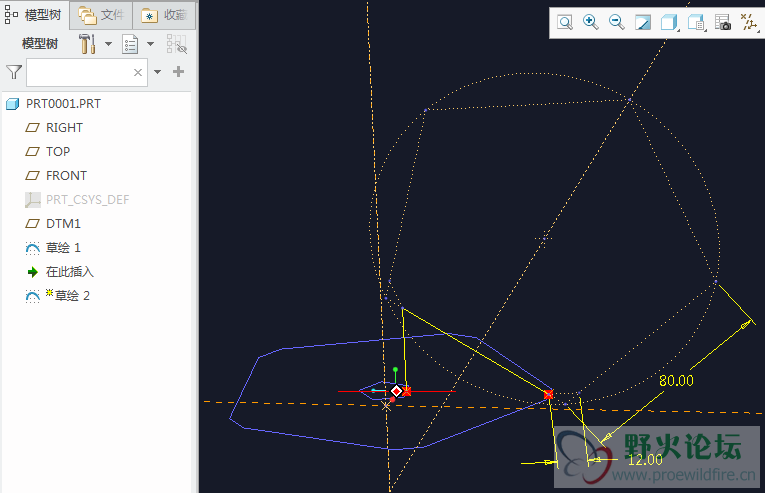Switch to the 模型树 tab
The width and height of the screenshot is (765, 493).
pyautogui.click(x=34, y=15)
